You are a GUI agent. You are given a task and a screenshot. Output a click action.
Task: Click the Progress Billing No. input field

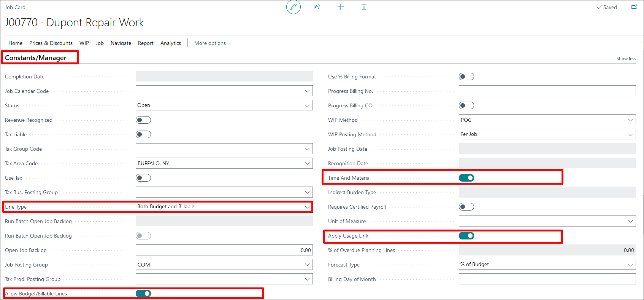(x=547, y=91)
